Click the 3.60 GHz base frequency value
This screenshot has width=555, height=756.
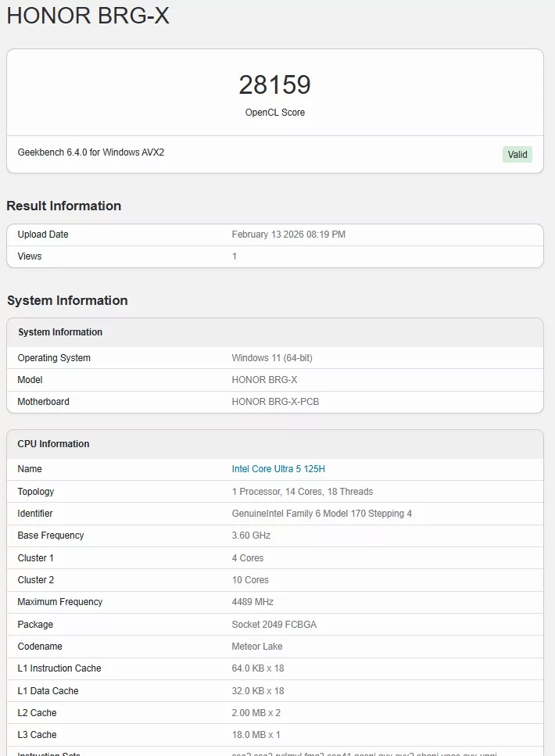[251, 536]
